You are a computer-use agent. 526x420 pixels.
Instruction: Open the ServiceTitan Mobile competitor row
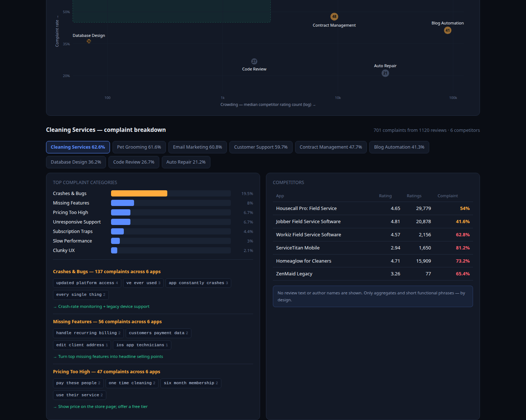point(373,248)
